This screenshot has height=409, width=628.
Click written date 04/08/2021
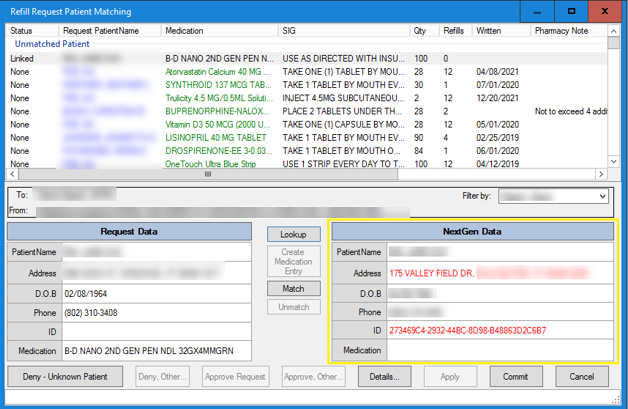[497, 72]
